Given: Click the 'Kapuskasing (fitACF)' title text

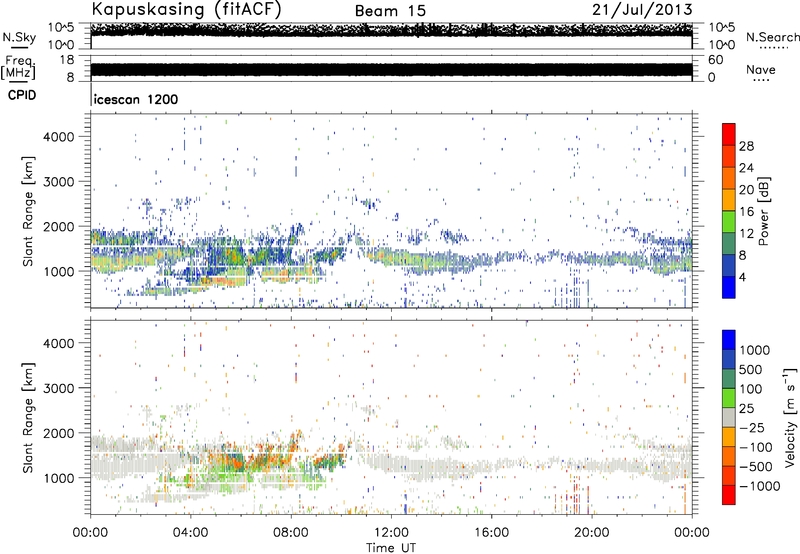Looking at the screenshot, I should click(187, 9).
